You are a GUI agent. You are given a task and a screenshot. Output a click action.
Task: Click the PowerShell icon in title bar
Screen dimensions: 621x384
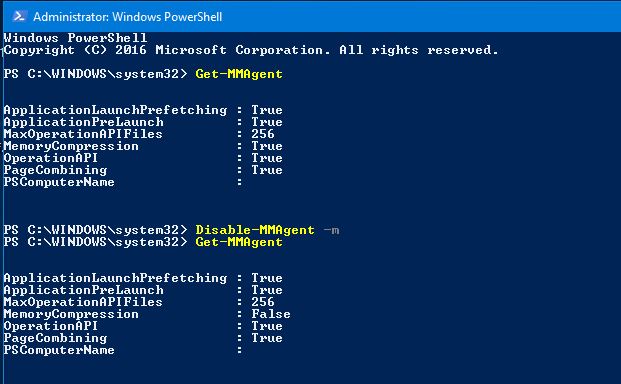click(19, 16)
